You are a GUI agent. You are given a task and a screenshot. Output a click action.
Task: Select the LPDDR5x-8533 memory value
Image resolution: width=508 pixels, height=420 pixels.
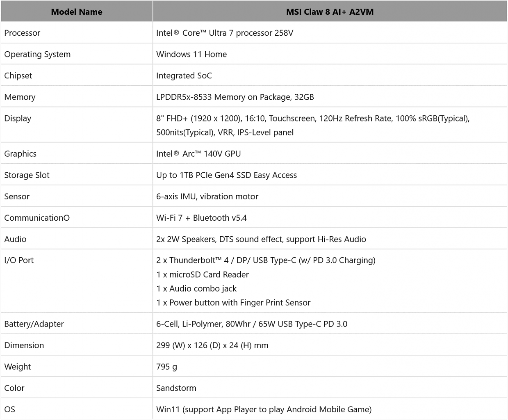pyautogui.click(x=235, y=97)
